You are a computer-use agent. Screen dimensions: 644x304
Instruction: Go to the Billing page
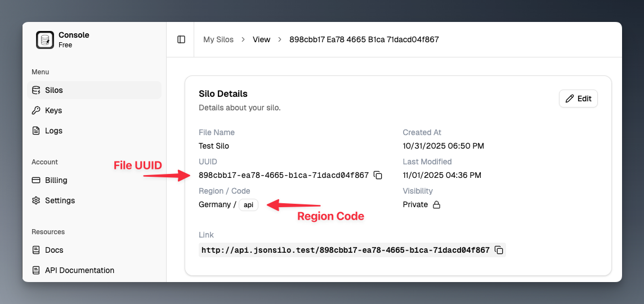click(94, 180)
